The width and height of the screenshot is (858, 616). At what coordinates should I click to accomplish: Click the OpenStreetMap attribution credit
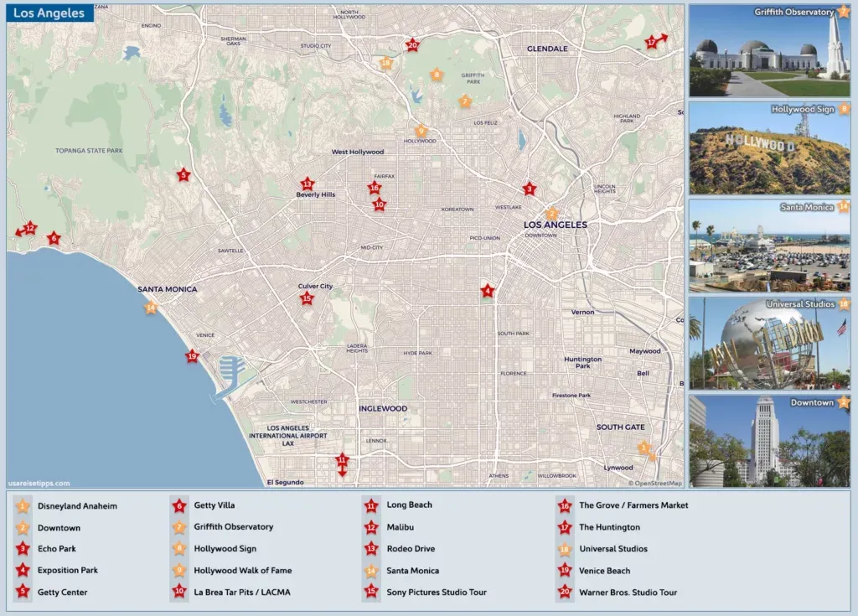coord(655,483)
